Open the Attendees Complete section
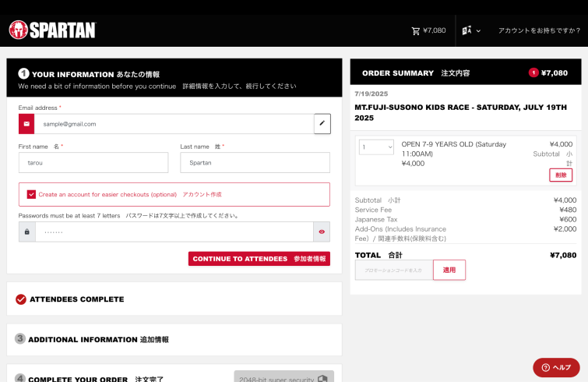The height and width of the screenshot is (382, 588). (x=174, y=299)
